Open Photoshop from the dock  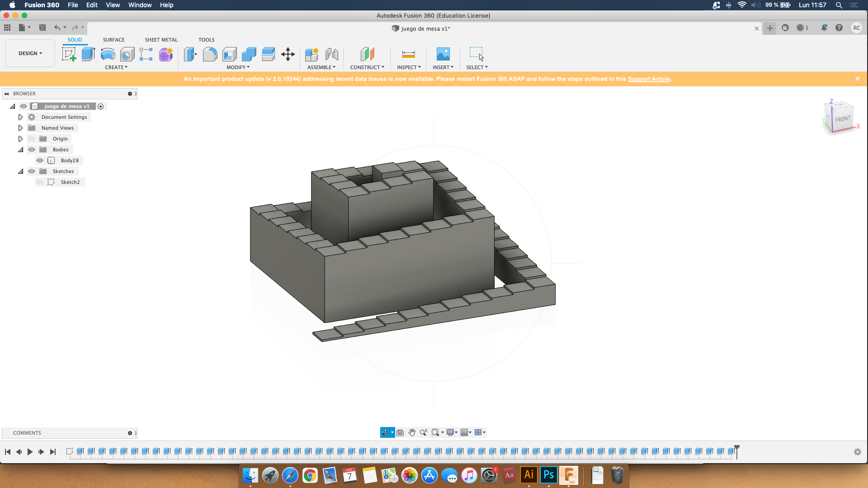click(548, 475)
